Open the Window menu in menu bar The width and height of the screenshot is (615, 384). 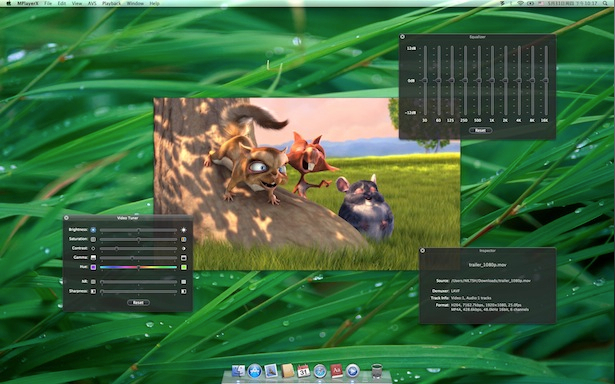pyautogui.click(x=135, y=3)
